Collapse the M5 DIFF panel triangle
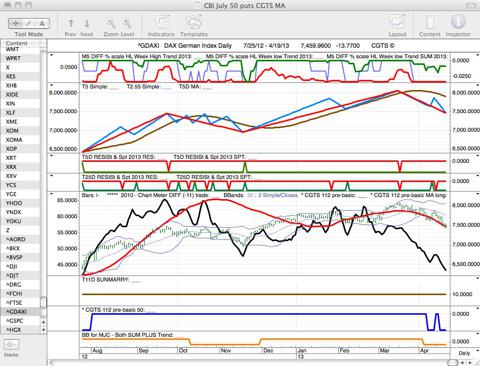 point(51,55)
